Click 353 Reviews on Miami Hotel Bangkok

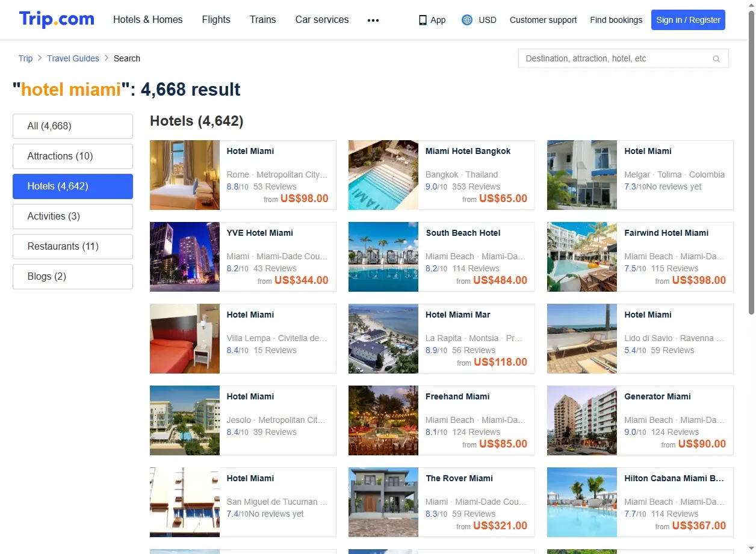coord(476,186)
